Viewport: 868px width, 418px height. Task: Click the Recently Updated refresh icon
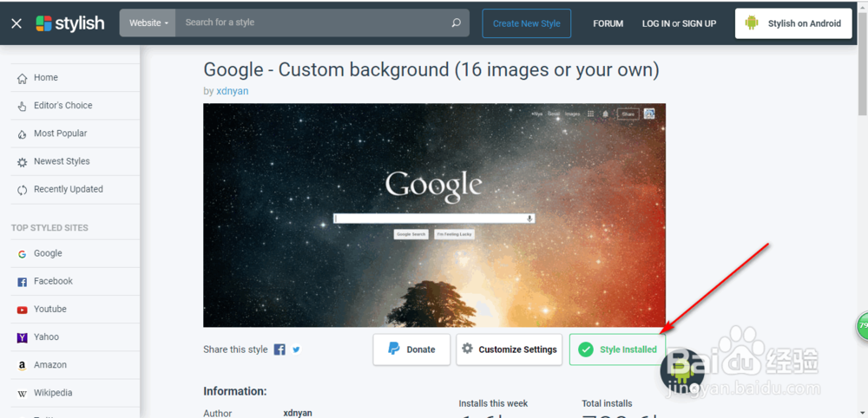pos(23,190)
